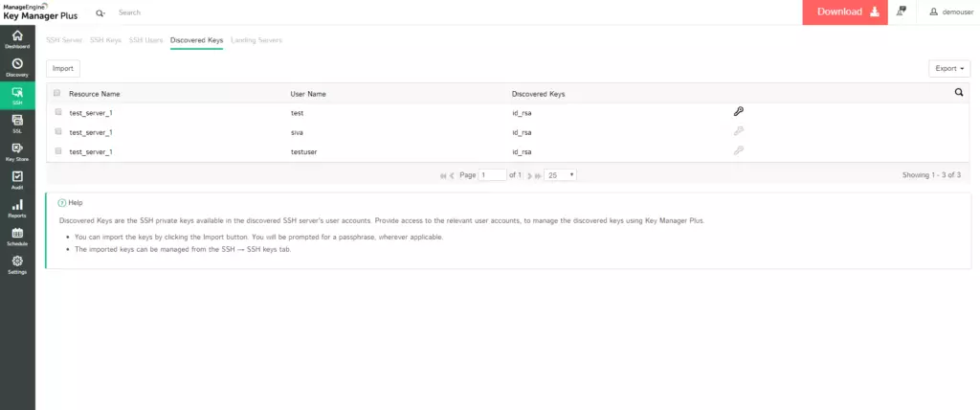Check the box for testuser row
Screen dimensions: 980x410
(57, 150)
